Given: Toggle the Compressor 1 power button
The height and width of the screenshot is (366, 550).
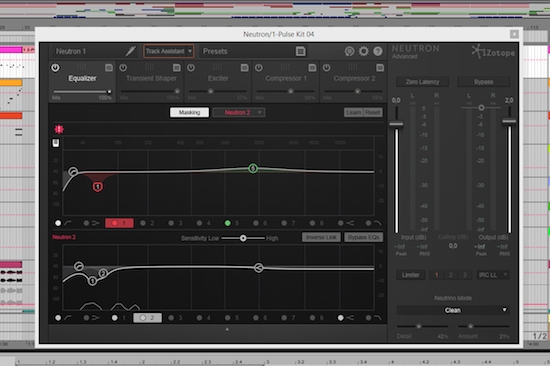Looking at the screenshot, I should [x=259, y=67].
